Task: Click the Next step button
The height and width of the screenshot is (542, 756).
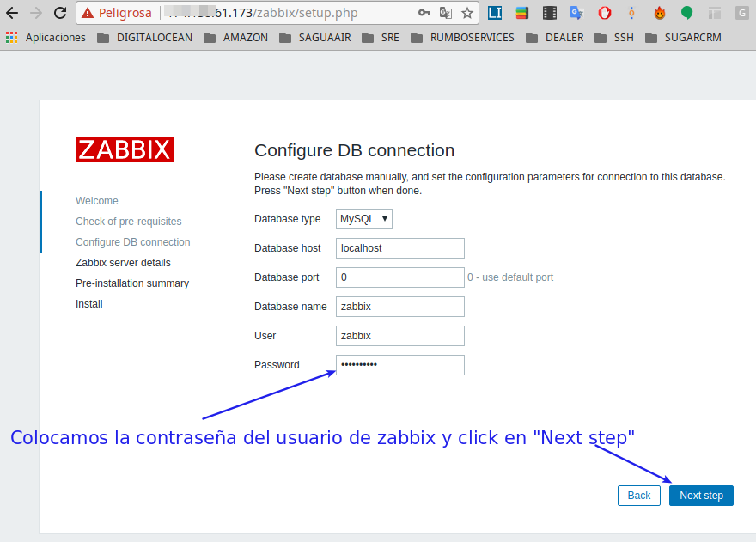Action: pos(701,496)
